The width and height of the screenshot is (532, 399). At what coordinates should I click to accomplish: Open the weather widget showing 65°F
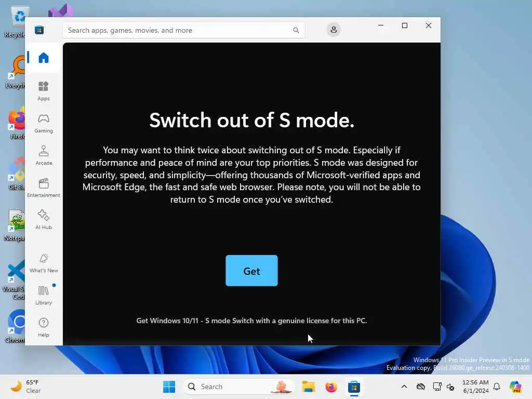point(25,387)
